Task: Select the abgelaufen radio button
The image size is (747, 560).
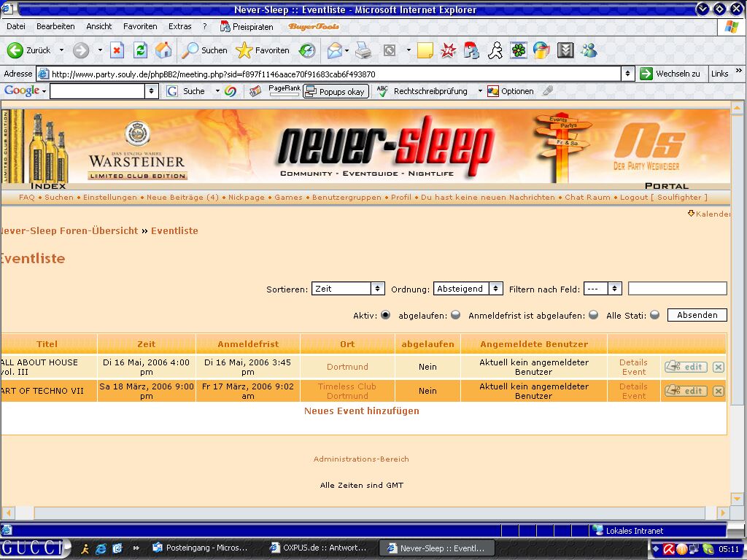Action: point(455,315)
